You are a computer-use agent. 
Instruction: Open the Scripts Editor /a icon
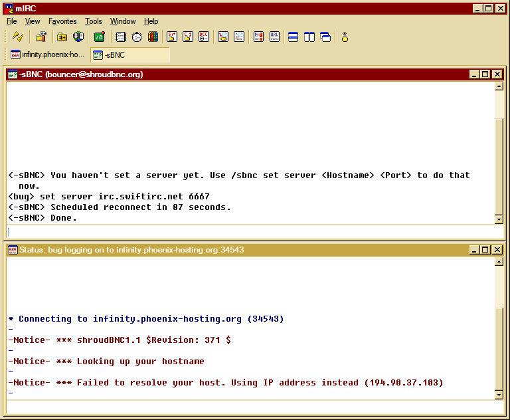click(x=100, y=37)
